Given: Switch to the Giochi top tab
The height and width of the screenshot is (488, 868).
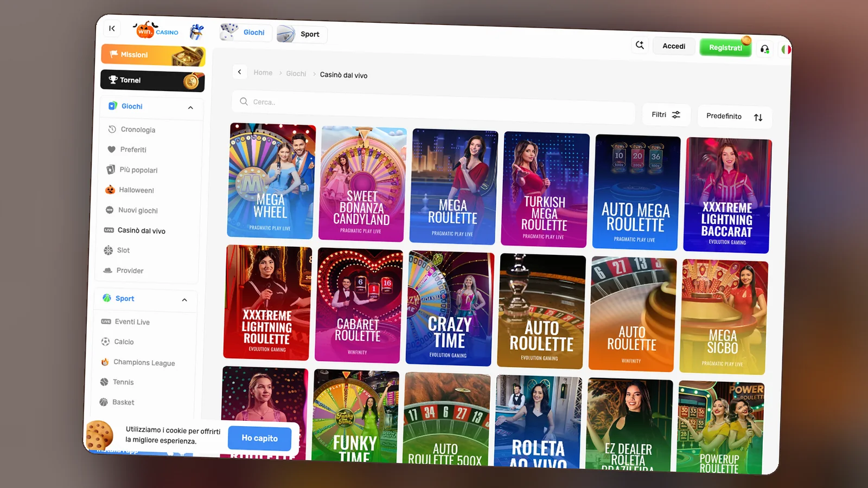Looking at the screenshot, I should point(245,32).
